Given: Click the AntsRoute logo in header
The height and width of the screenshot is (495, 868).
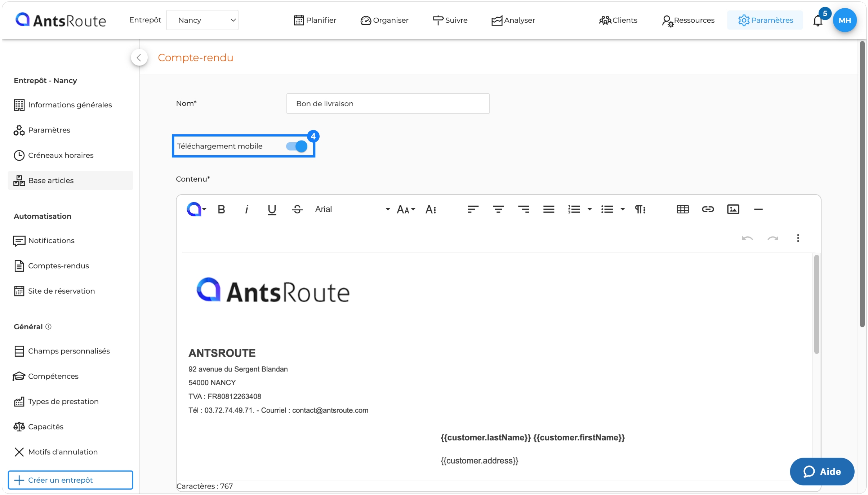Looking at the screenshot, I should click(x=61, y=20).
